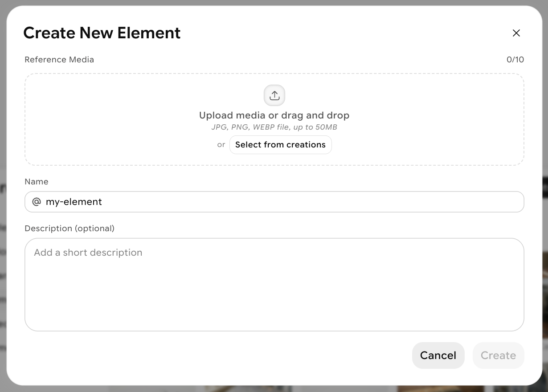Click the @ symbol in the Name field
The image size is (548, 392).
point(37,202)
